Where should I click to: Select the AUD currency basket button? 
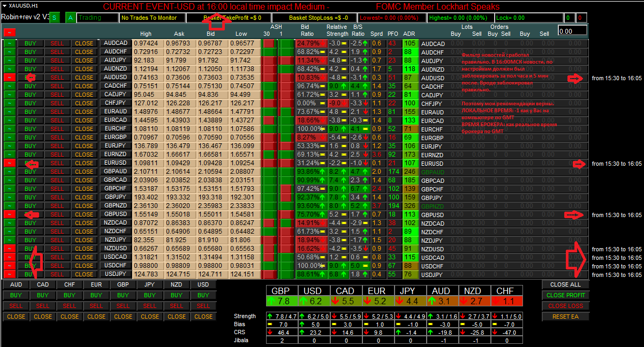point(16,284)
